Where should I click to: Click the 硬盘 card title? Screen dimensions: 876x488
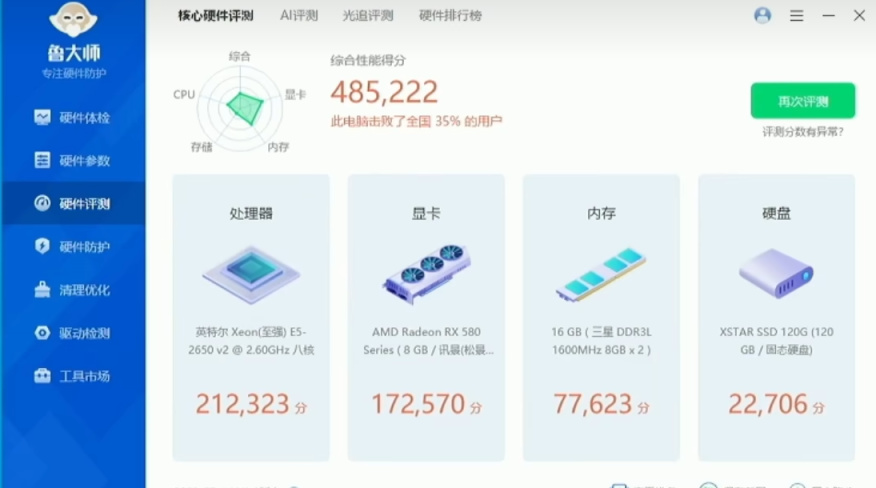tap(776, 214)
